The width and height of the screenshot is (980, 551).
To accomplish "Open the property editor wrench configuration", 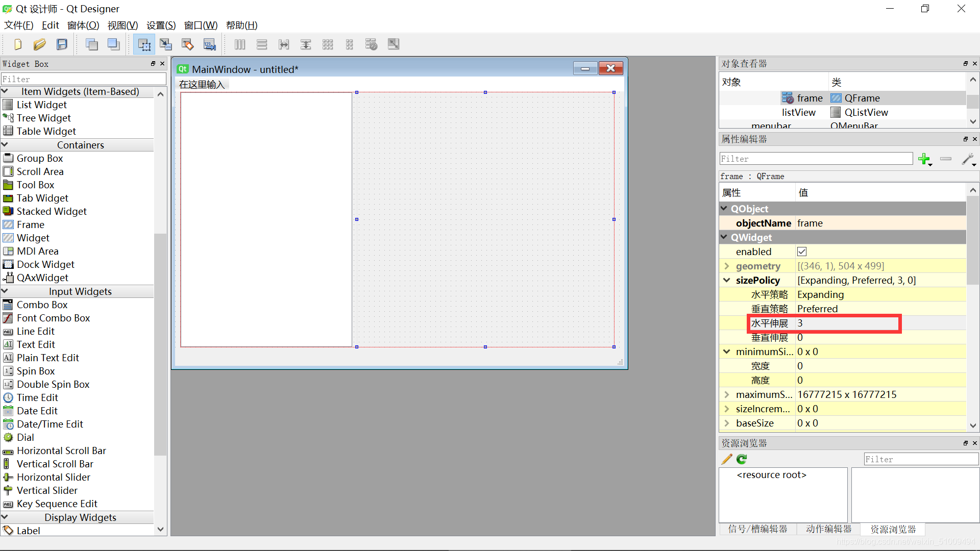I will tap(967, 159).
